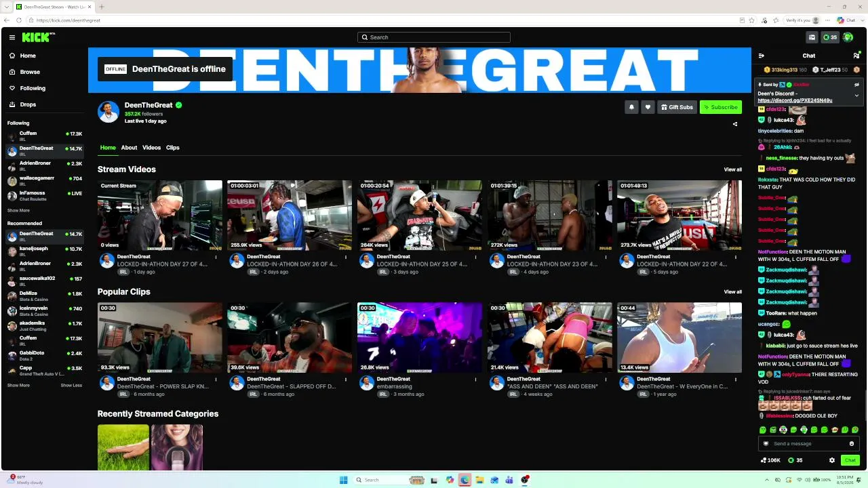This screenshot has height=488, width=868.
Task: Show More followed channels
Action: click(18, 211)
